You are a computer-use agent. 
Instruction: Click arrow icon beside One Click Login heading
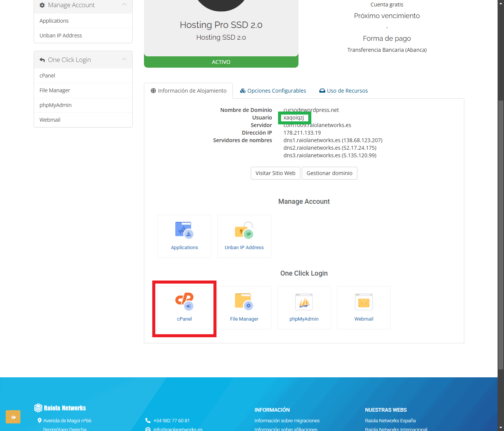42,60
